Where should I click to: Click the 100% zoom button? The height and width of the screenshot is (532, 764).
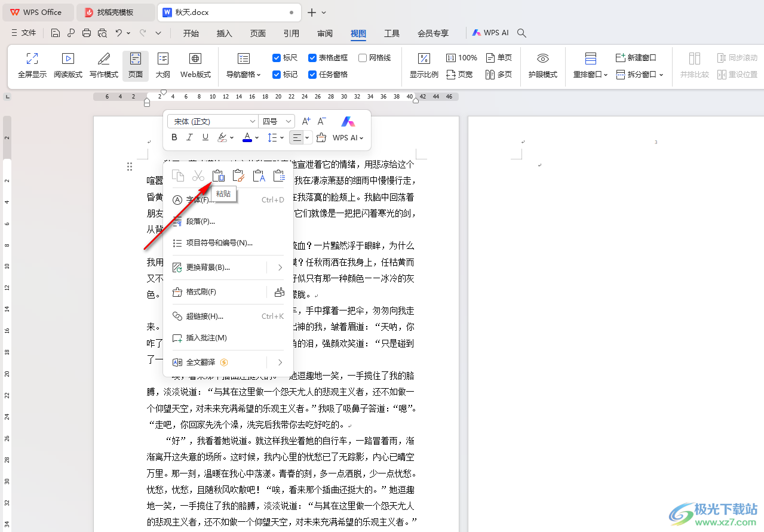[x=462, y=58]
